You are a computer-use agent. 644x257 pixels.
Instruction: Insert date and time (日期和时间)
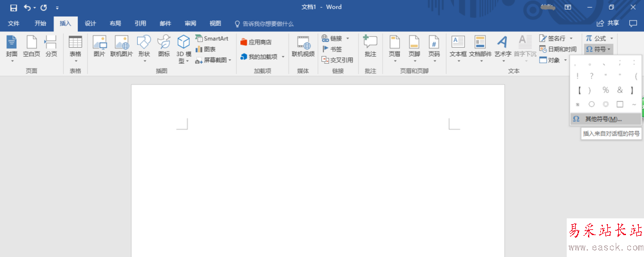tap(558, 49)
